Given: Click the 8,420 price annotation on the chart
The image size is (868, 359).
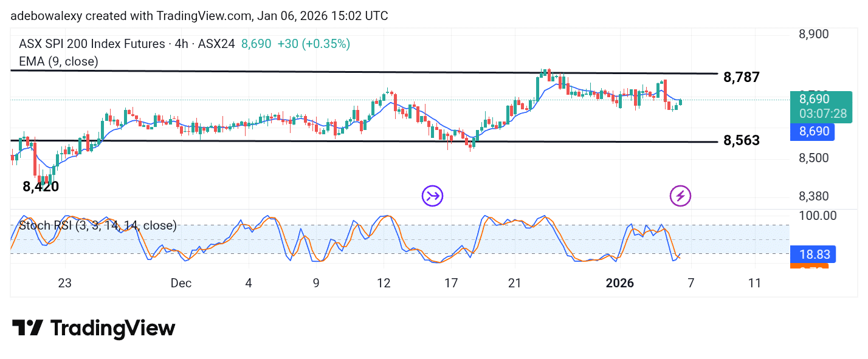Looking at the screenshot, I should click(40, 186).
